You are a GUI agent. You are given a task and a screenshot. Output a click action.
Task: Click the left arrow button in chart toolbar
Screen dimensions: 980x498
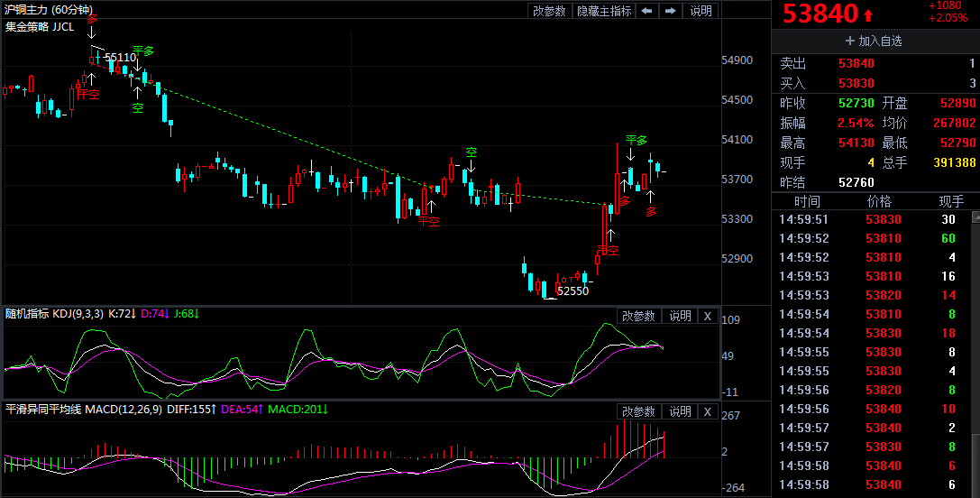tap(646, 11)
